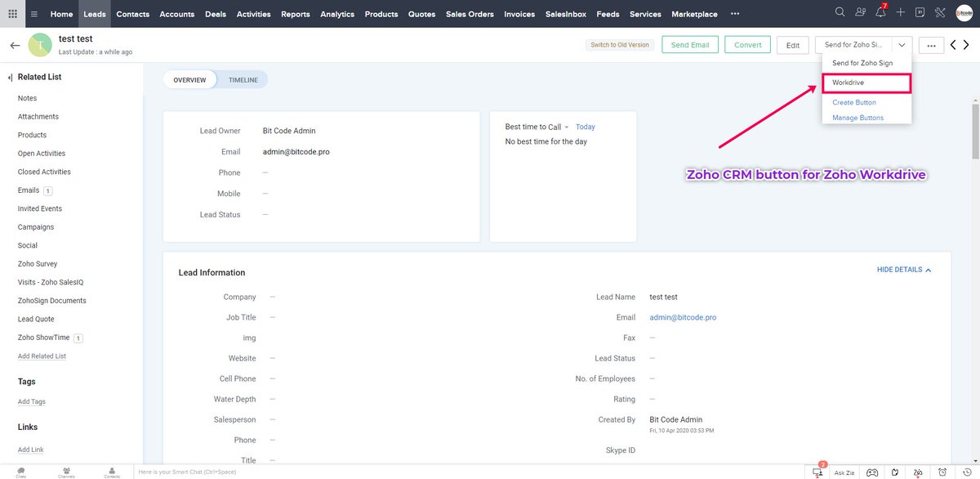The height and width of the screenshot is (479, 980).
Task: Open admin@bitcode.pro email link in Lead Information
Action: (x=683, y=317)
